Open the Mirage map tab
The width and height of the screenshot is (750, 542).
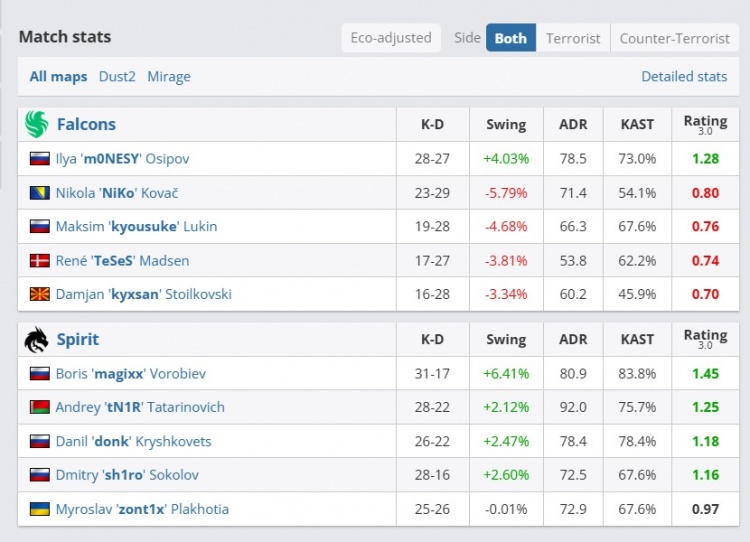point(169,76)
